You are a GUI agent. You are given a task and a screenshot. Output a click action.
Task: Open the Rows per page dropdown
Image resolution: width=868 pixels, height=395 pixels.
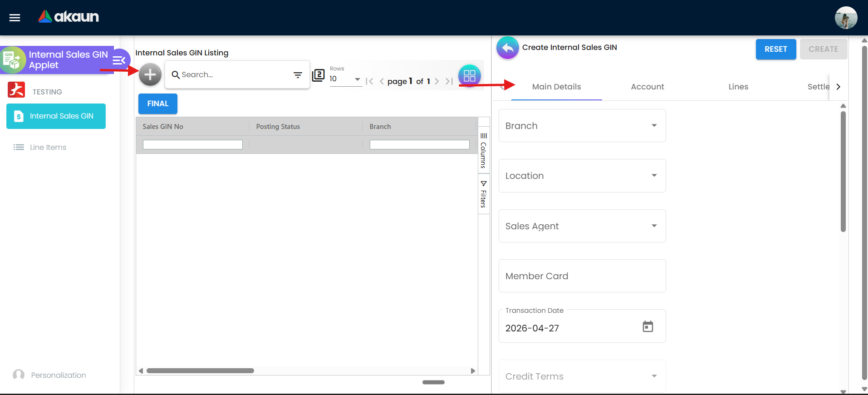click(345, 79)
